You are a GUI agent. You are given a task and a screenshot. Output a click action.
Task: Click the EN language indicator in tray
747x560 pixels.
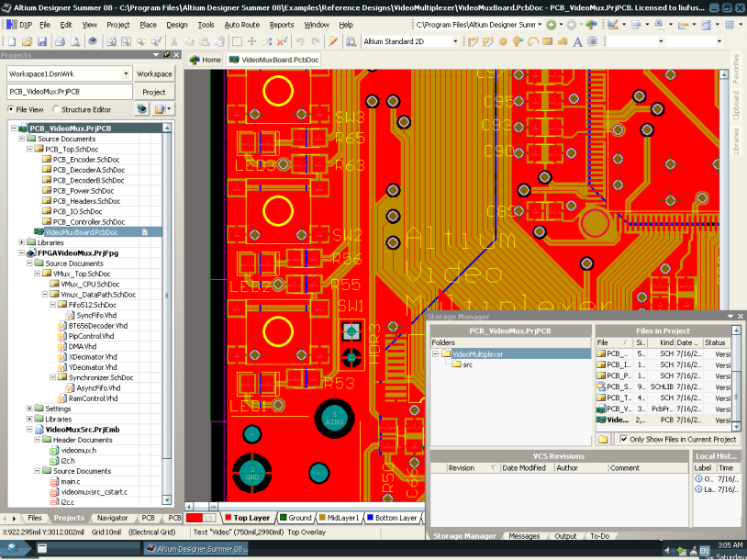(705, 551)
